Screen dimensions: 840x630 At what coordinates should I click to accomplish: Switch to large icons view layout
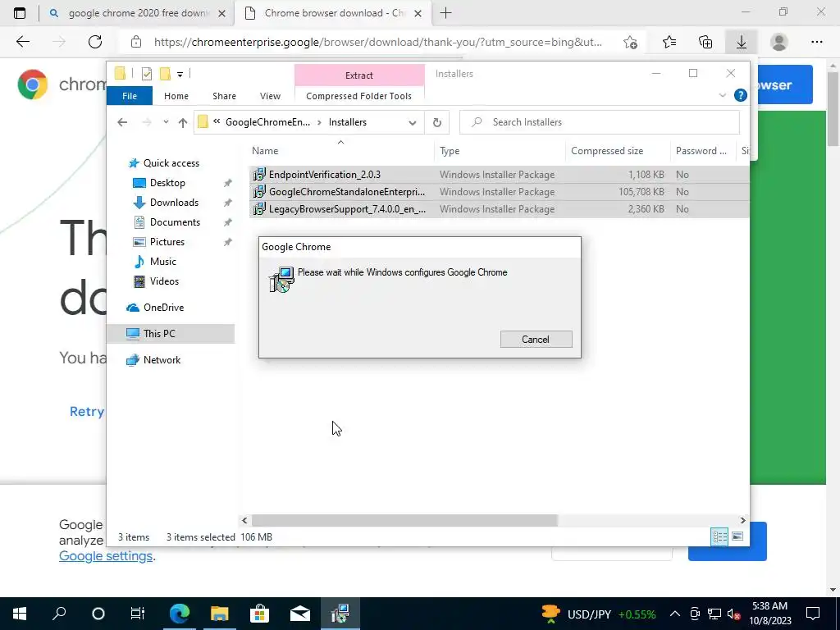click(x=737, y=536)
